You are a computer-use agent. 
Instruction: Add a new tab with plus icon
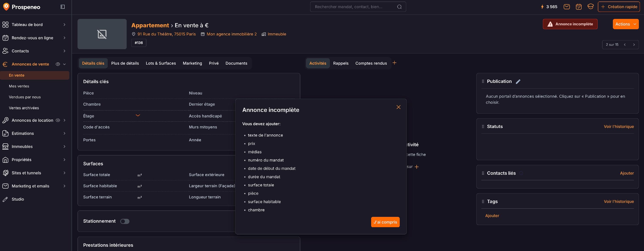click(x=394, y=63)
